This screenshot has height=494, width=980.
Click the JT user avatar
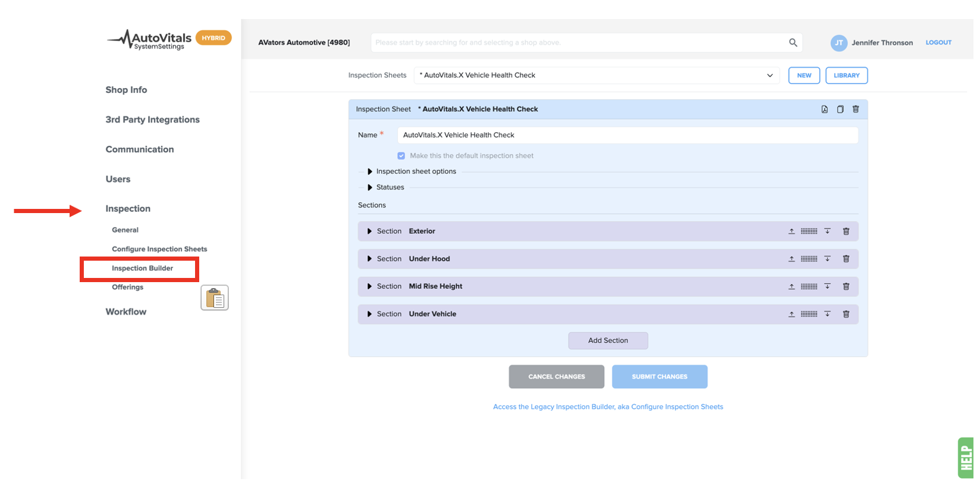839,43
